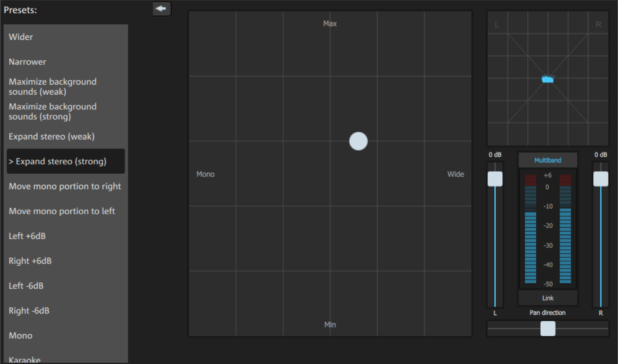This screenshot has width=618, height=364.
Task: Choose Maximize background sounds (weak) preset
Action: coord(53,87)
